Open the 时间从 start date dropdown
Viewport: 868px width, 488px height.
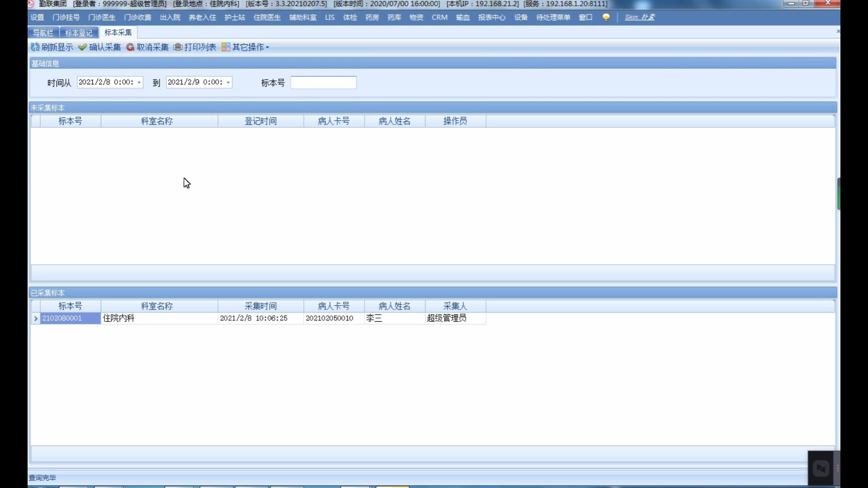click(x=139, y=82)
